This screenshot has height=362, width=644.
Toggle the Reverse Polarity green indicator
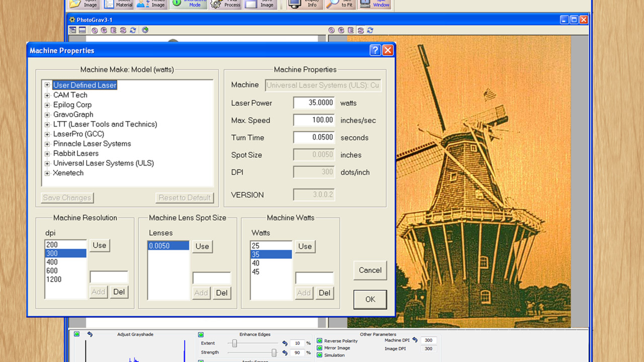[319, 341]
